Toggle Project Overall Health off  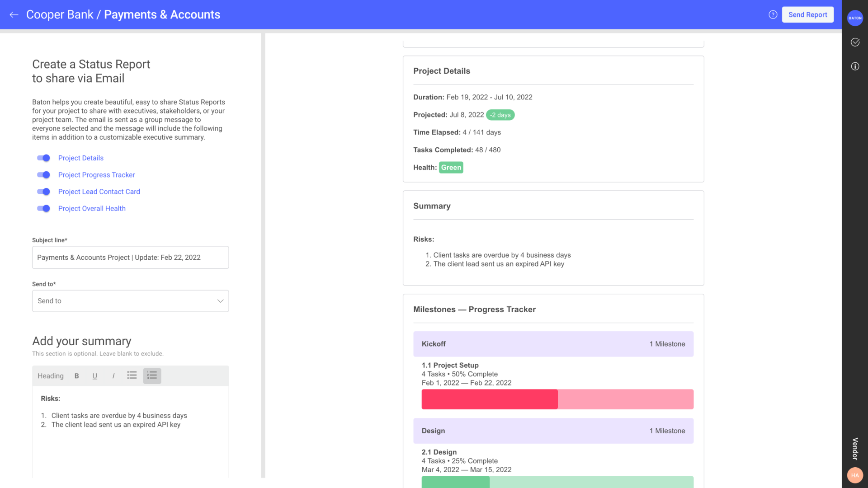click(43, 208)
